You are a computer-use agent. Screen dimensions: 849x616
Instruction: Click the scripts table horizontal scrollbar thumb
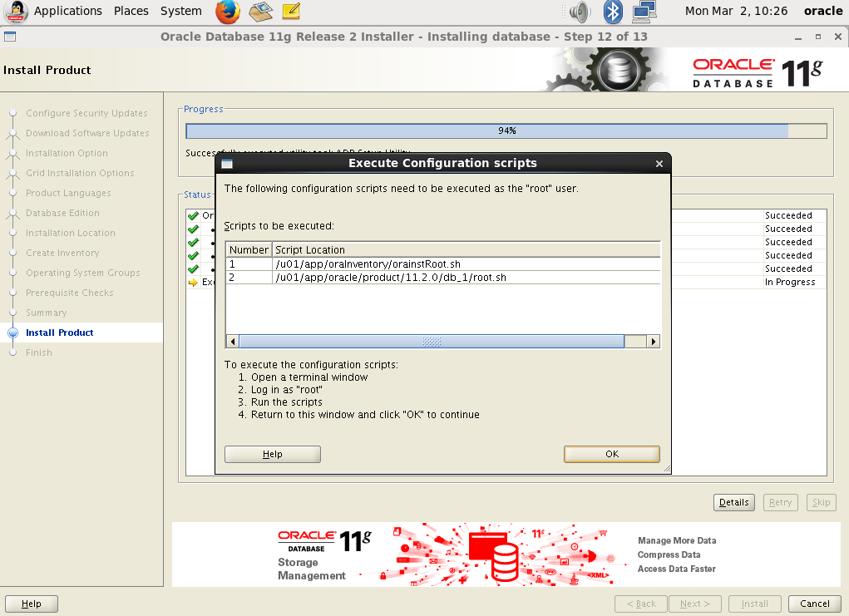(x=432, y=342)
